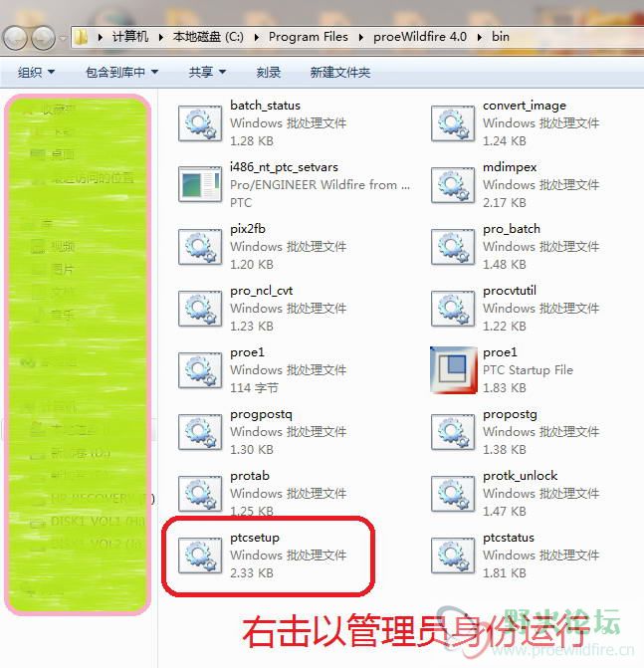This screenshot has height=668, width=644.
Task: Click the Back navigation button
Action: pos(16,38)
